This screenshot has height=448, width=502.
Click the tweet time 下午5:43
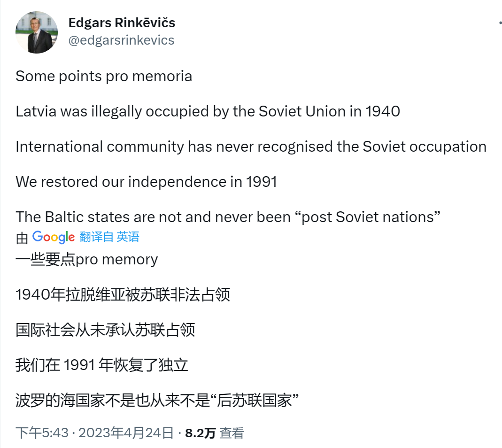click(x=42, y=433)
